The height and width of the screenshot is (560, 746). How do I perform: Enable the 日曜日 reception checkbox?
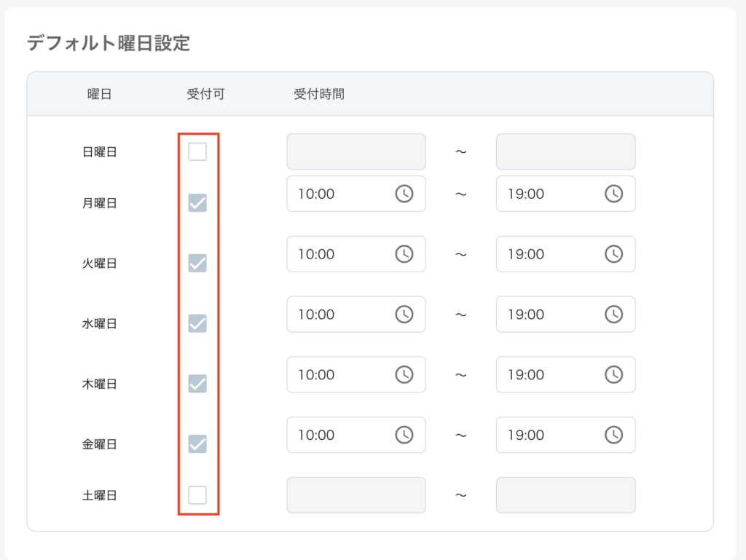click(x=197, y=151)
